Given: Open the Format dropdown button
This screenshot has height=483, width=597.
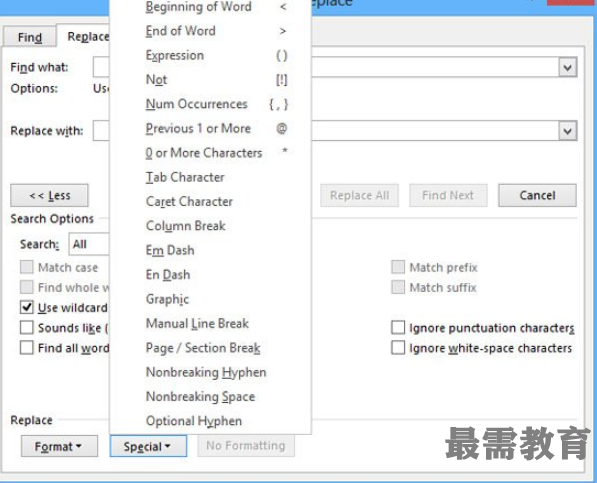Looking at the screenshot, I should [x=59, y=446].
